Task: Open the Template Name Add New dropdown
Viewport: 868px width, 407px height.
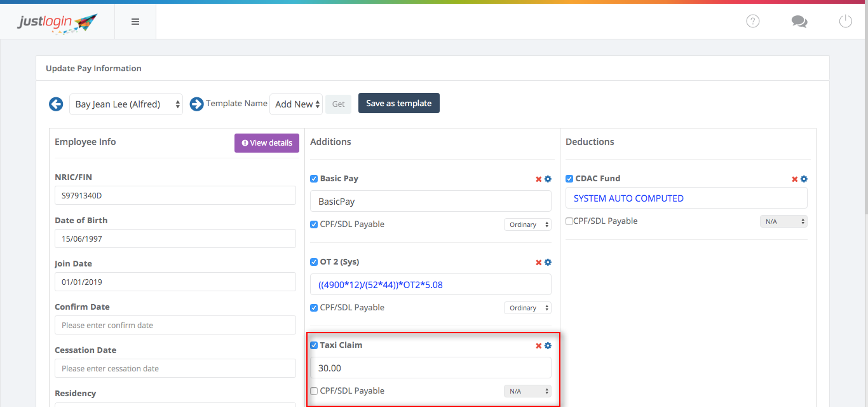Action: 296,104
